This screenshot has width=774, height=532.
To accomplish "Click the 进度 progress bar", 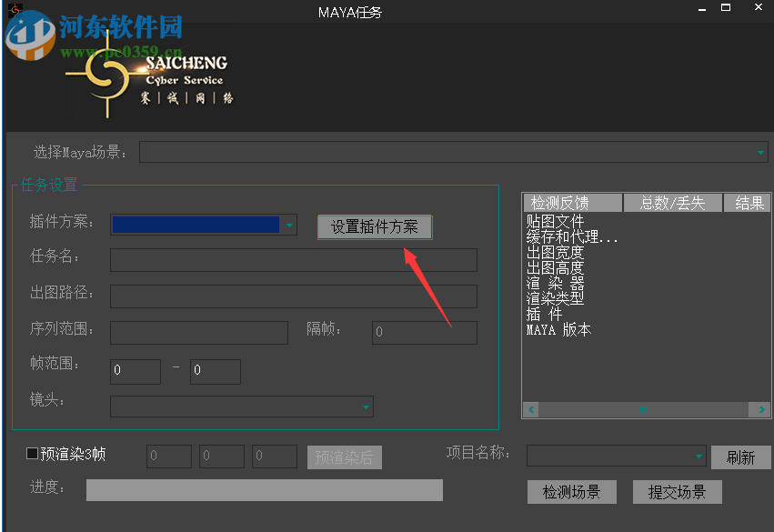I will click(x=264, y=489).
